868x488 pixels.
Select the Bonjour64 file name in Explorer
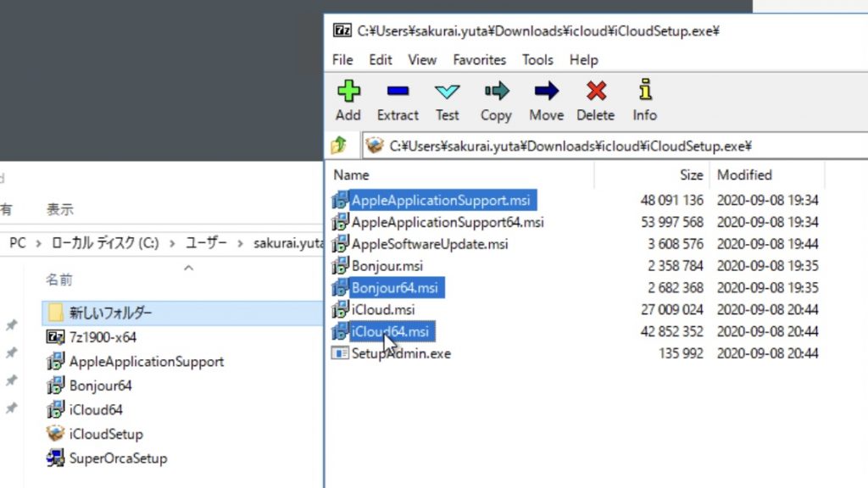pyautogui.click(x=100, y=385)
